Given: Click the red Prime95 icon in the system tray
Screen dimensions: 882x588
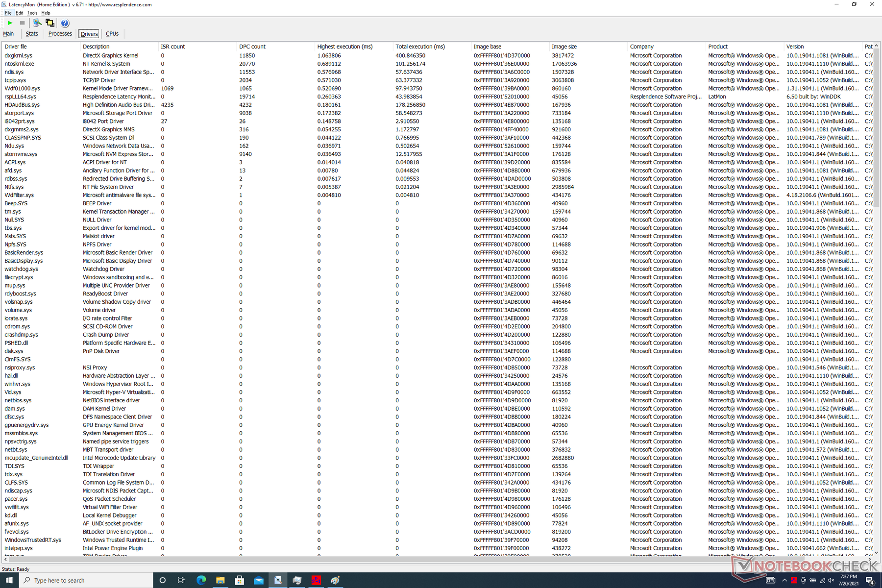Looking at the screenshot, I should point(794,580).
